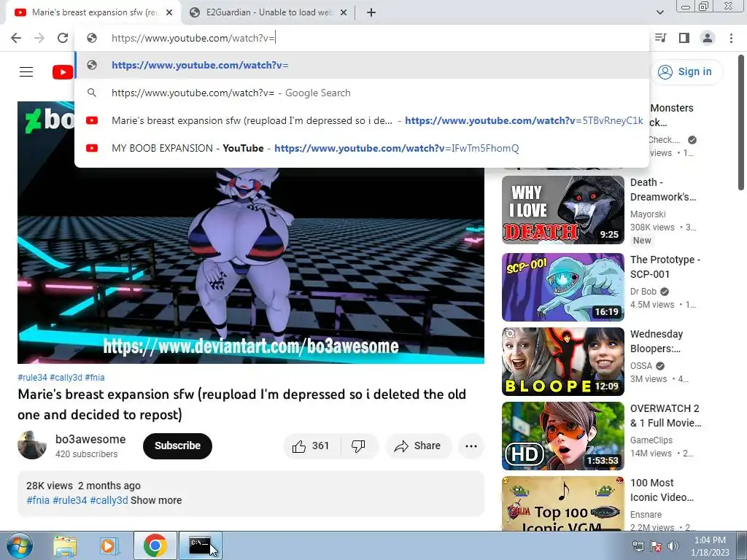Open the media control icon in toolbar
The height and width of the screenshot is (560, 747).
[661, 38]
